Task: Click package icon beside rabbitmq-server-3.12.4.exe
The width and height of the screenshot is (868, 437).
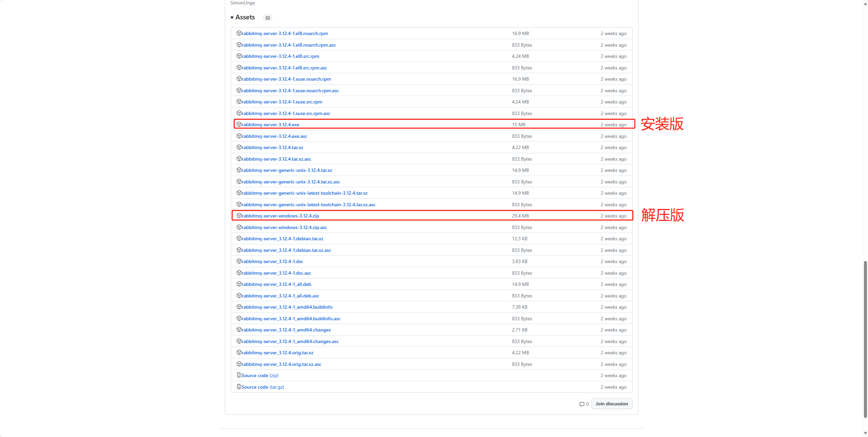Action: coord(239,124)
